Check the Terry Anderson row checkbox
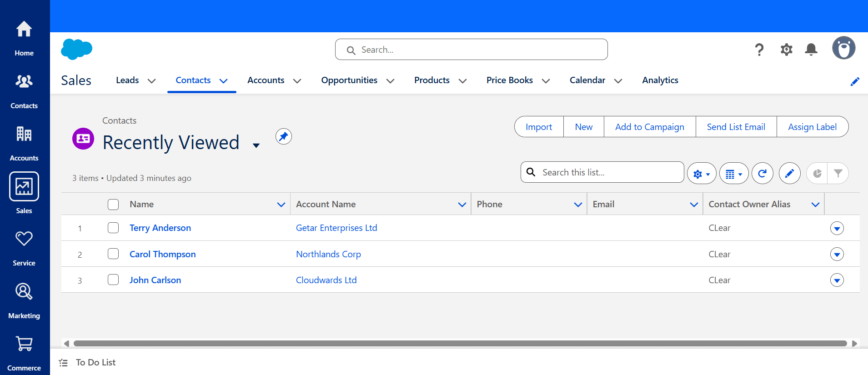Screen dimensions: 868x375 113,228
